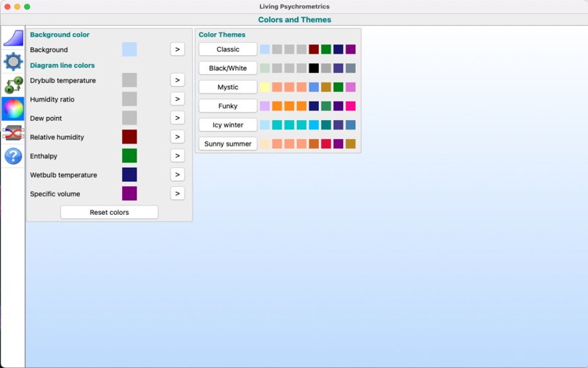Click the orchid pink swatch in Mystic row
Image resolution: width=588 pixels, height=368 pixels.
click(x=351, y=87)
